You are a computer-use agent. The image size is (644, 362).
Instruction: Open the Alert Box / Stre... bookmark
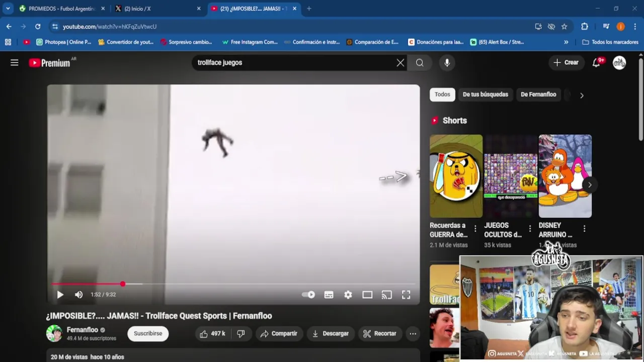(x=497, y=42)
